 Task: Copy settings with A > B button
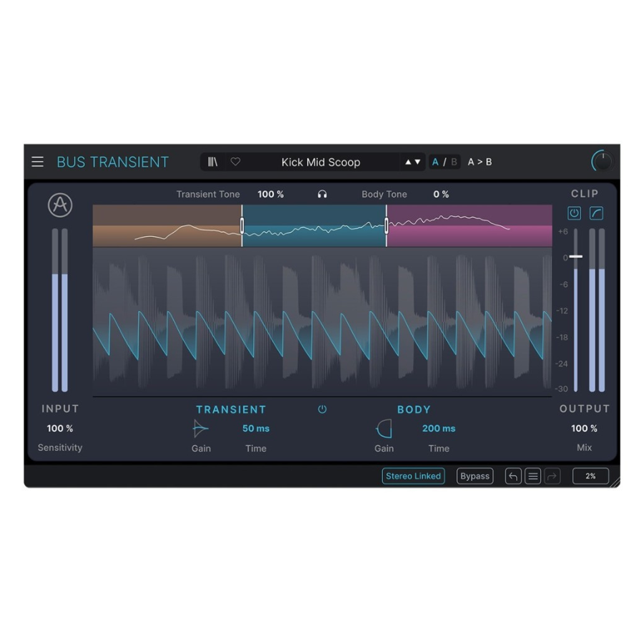point(479,162)
